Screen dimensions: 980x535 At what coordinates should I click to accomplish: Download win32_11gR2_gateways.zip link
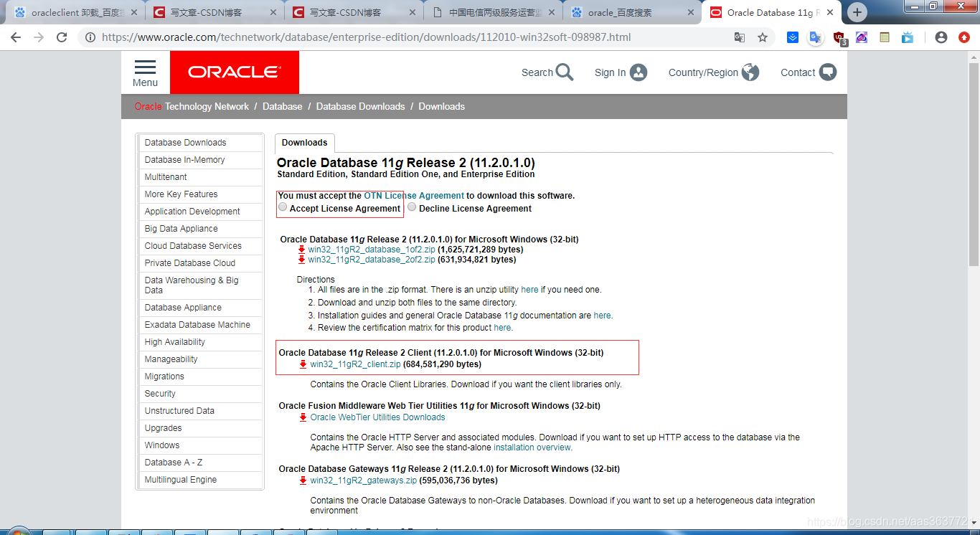[364, 480]
